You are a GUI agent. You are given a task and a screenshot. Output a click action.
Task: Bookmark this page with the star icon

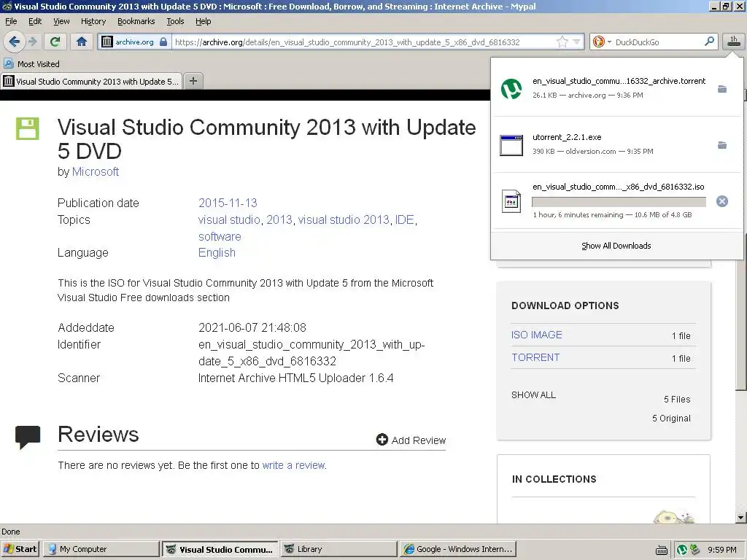point(562,42)
